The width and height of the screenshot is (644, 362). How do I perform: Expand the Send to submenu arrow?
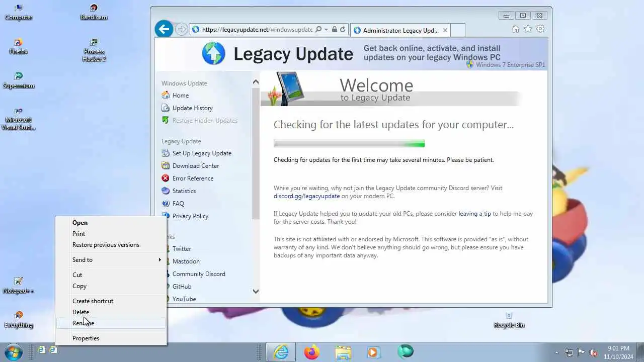click(159, 260)
